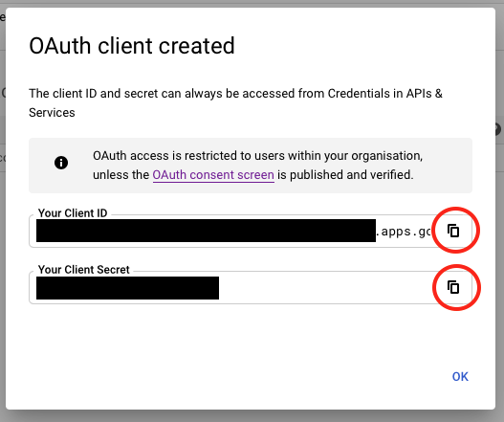Screen dimensions: 504x422
Task: Click the Credentials in APIs & Services description text
Action: click(235, 103)
